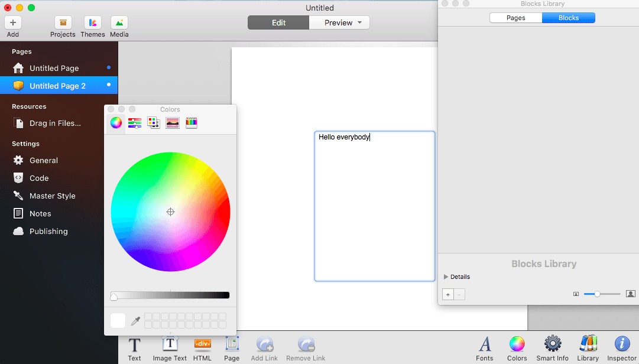Viewport: 639px width, 364px height.
Task: Click the Add plus button
Action: click(x=12, y=23)
